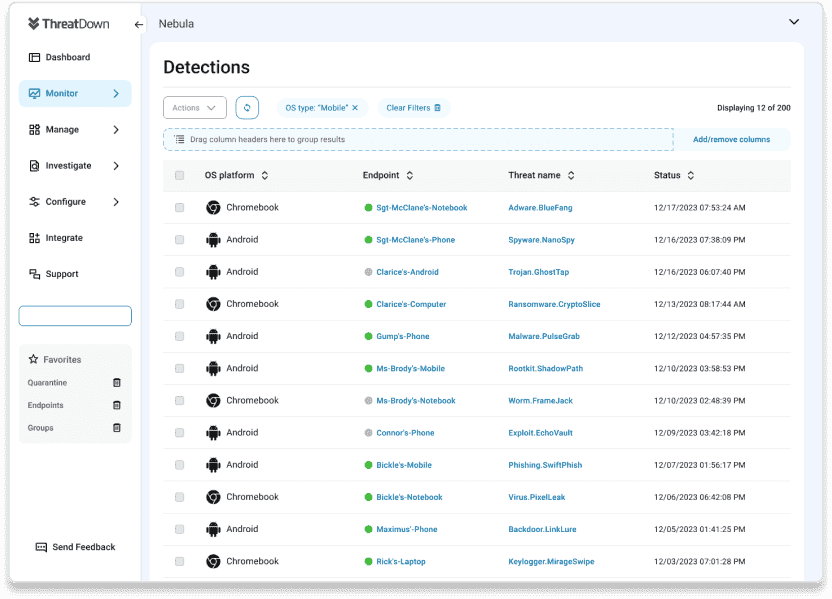Viewport: 832px width, 599px height.
Task: Sort by OS platform column arrows
Action: click(265, 176)
